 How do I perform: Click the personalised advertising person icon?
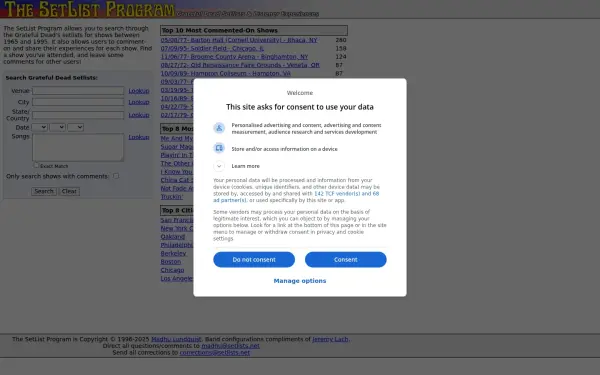click(219, 128)
